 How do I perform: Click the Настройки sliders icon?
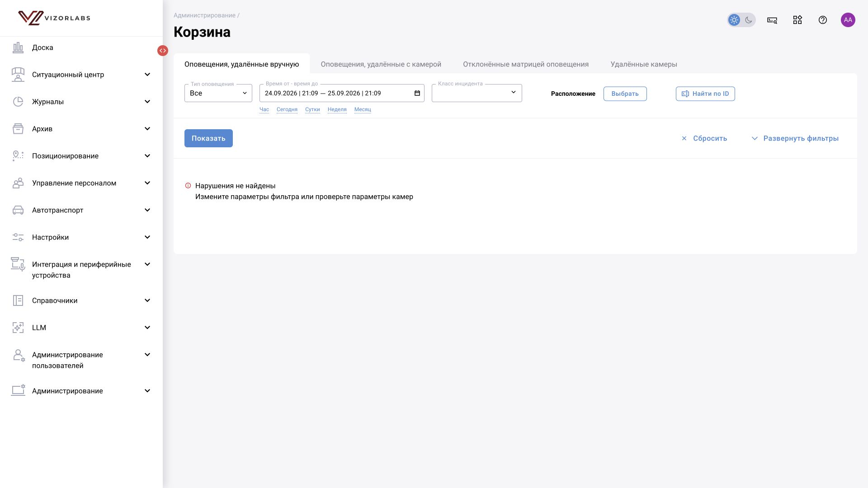click(18, 237)
